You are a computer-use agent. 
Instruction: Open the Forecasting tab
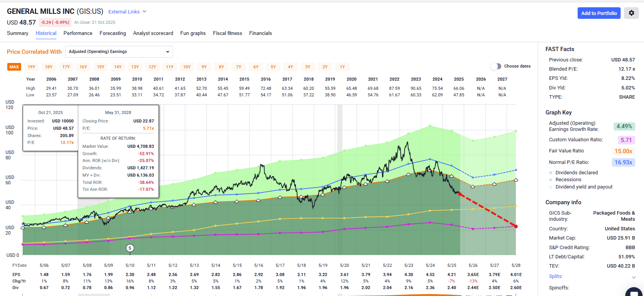click(112, 33)
